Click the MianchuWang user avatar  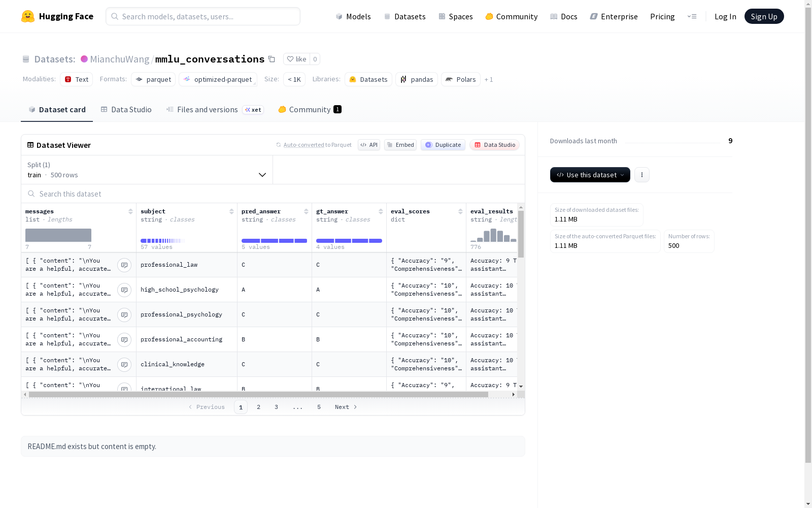click(x=84, y=59)
